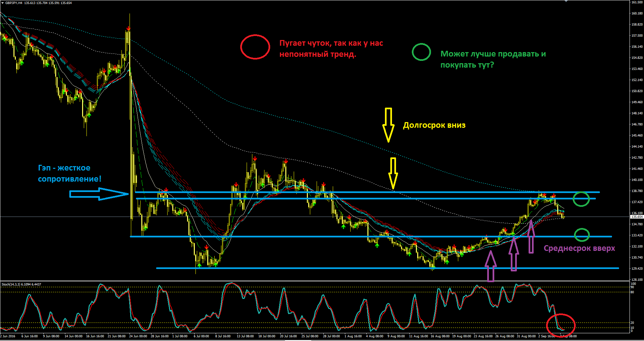
Task: Click the 100 level on the Stochastic scale
Action: pyautogui.click(x=634, y=284)
